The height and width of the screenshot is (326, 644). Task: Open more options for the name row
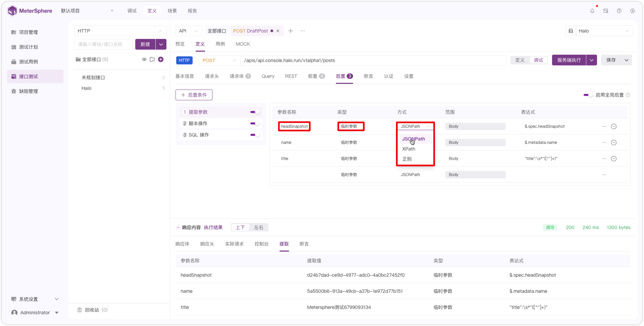click(x=604, y=143)
